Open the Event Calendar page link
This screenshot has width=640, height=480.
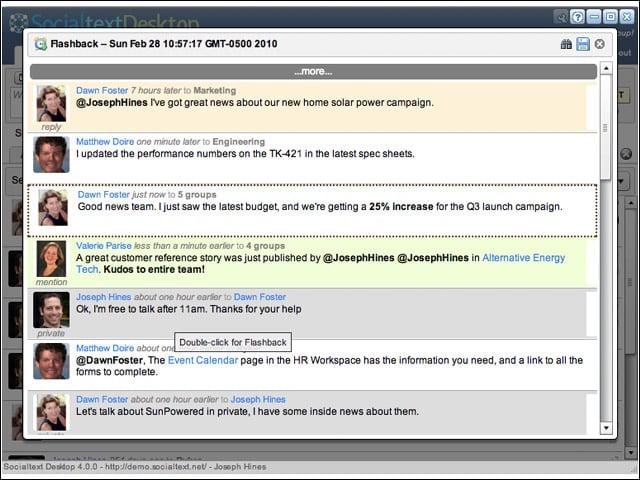tap(203, 360)
